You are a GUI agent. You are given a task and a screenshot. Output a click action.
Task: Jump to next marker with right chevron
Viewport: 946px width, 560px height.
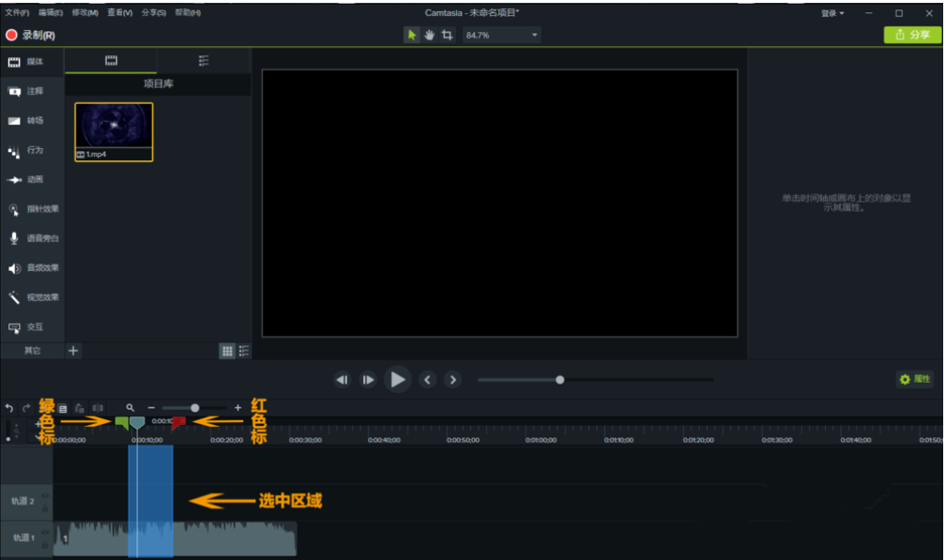(453, 380)
